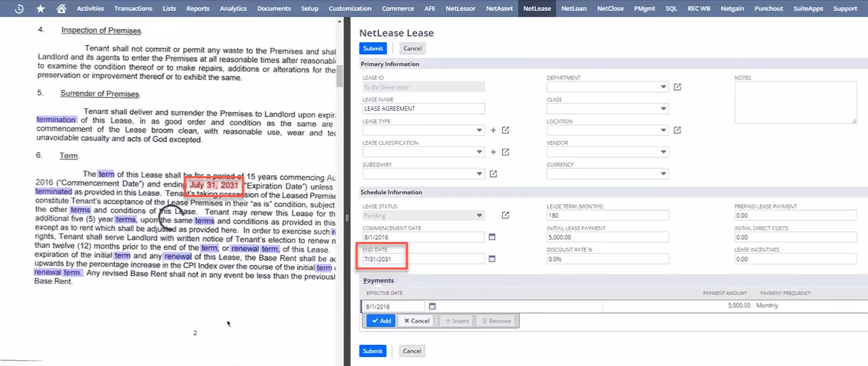Open the Customization menu
This screenshot has height=366, width=868.
[350, 8]
